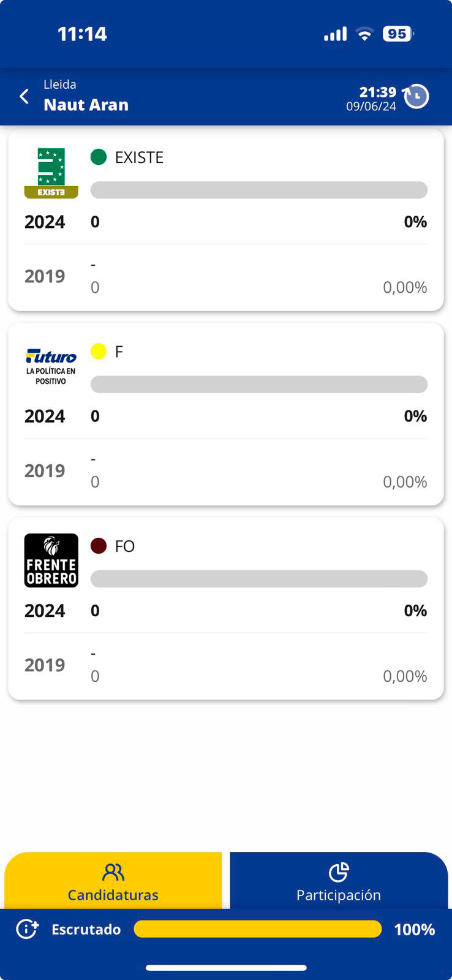Tap the back arrow chevron
The image size is (452, 980).
pyautogui.click(x=24, y=96)
